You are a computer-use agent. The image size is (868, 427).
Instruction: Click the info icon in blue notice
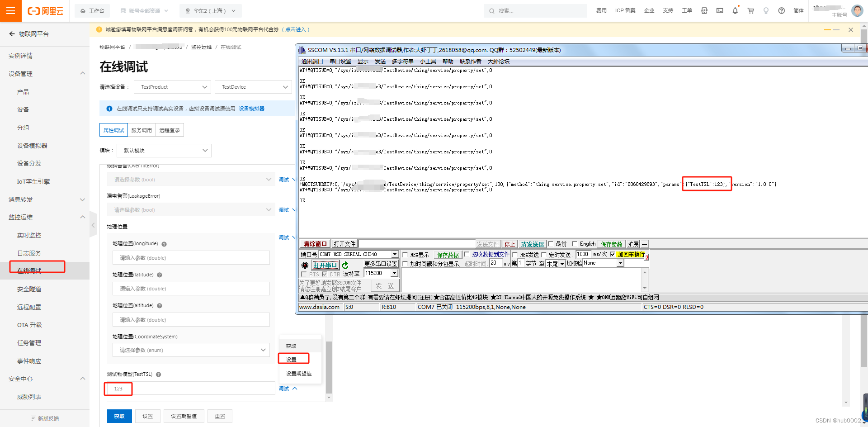[x=109, y=109]
